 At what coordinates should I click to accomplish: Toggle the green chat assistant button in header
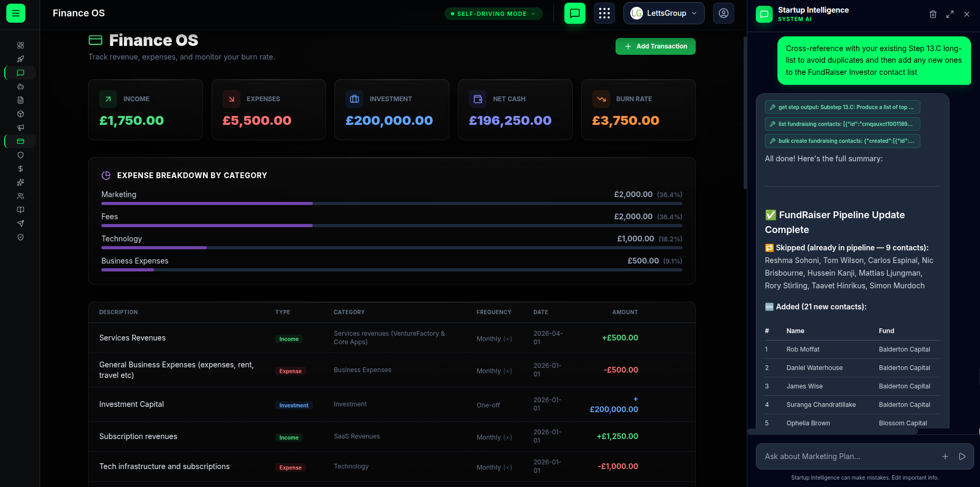pyautogui.click(x=575, y=13)
